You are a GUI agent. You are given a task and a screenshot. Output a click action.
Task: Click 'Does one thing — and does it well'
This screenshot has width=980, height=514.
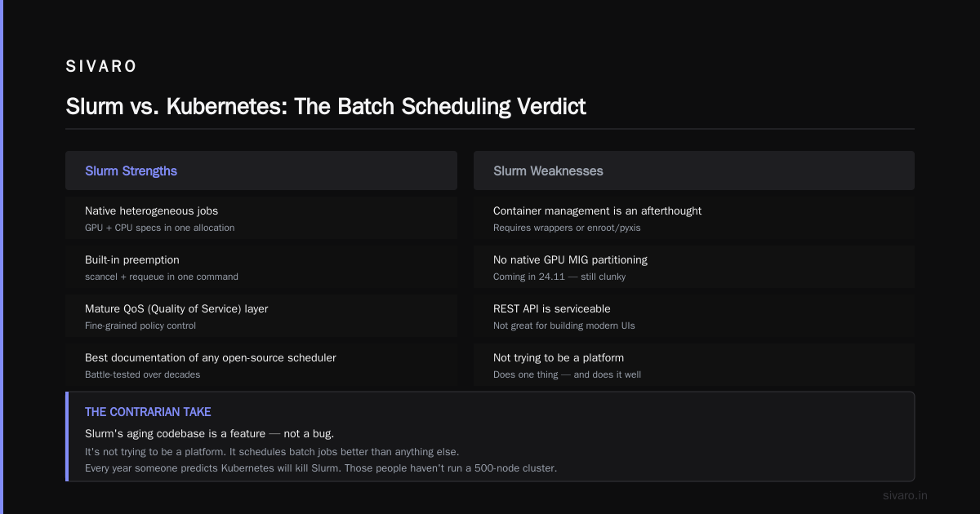point(568,374)
